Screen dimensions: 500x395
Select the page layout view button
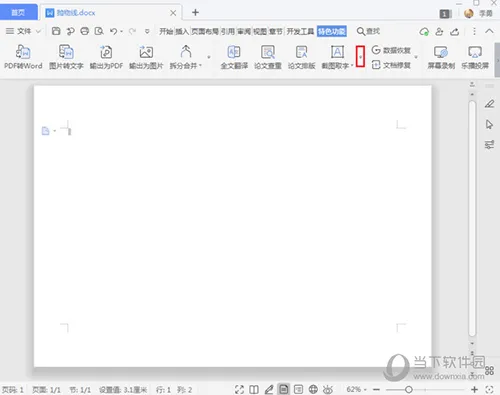point(284,389)
